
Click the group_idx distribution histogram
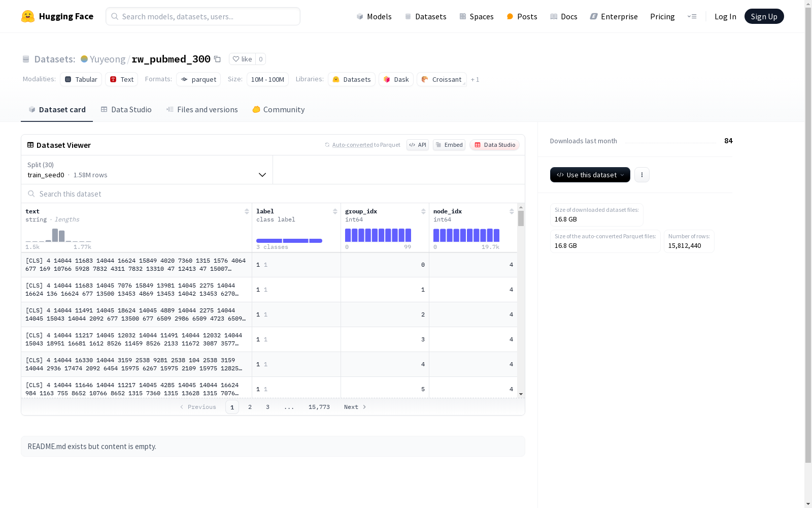pos(378,235)
